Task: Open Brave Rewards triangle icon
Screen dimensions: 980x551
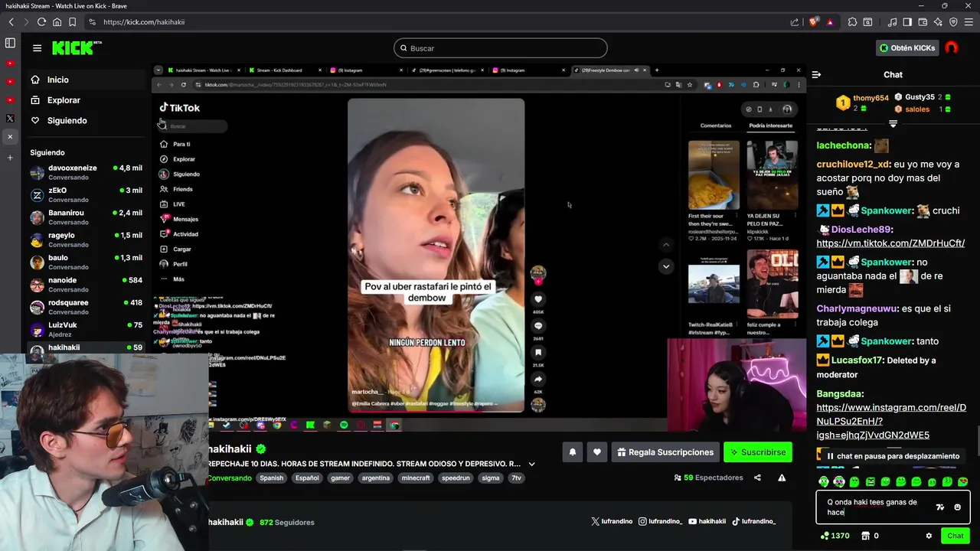Action: coord(830,22)
